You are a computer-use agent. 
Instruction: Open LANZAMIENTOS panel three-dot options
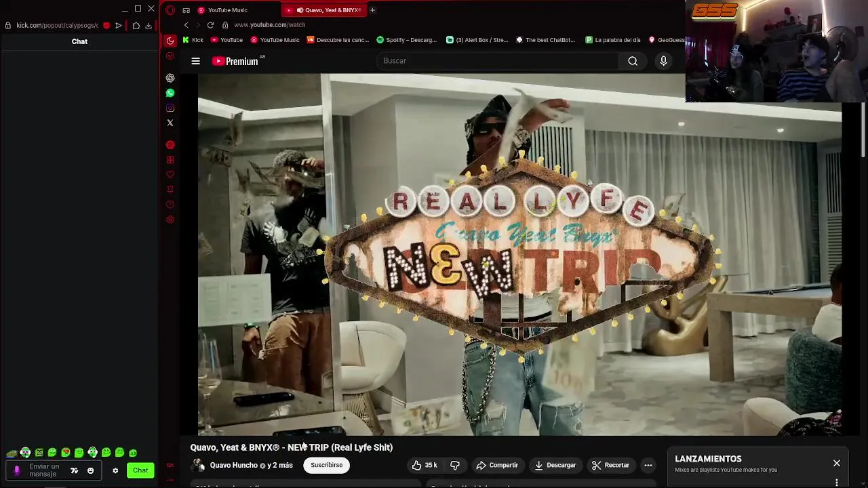tap(837, 483)
